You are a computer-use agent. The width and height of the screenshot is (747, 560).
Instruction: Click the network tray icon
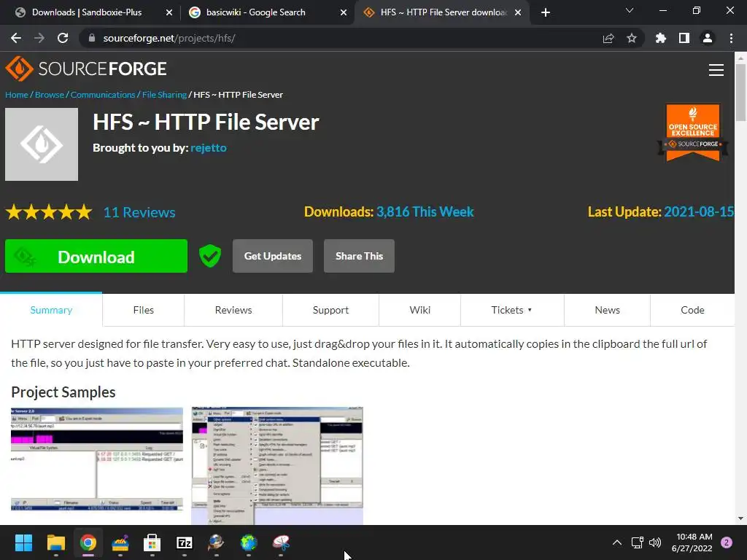click(x=637, y=542)
